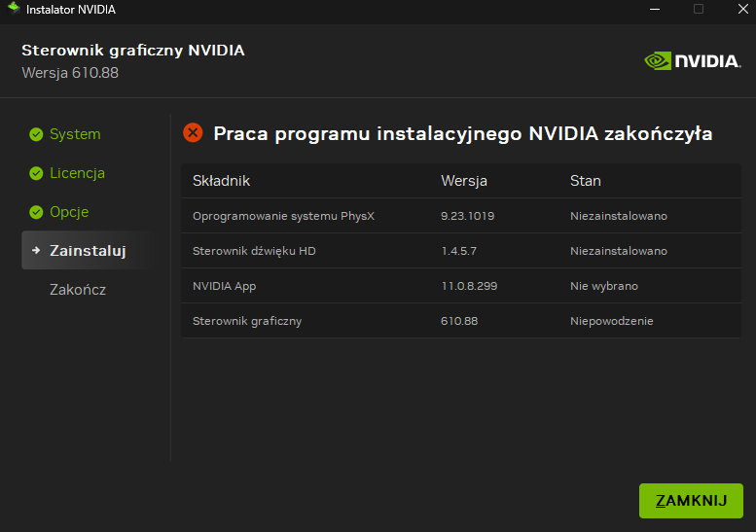This screenshot has height=532, width=756.
Task: Select the Sterownik graficzny component row
Action: pos(461,321)
